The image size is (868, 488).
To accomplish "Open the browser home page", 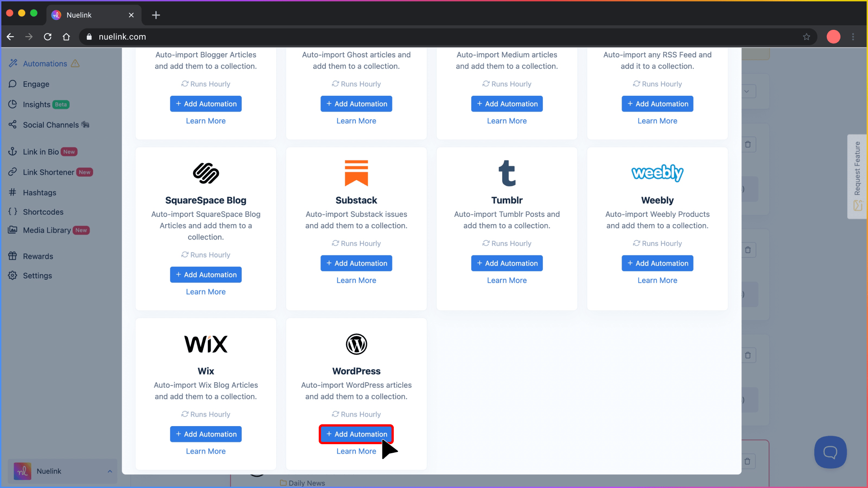I will click(x=66, y=37).
